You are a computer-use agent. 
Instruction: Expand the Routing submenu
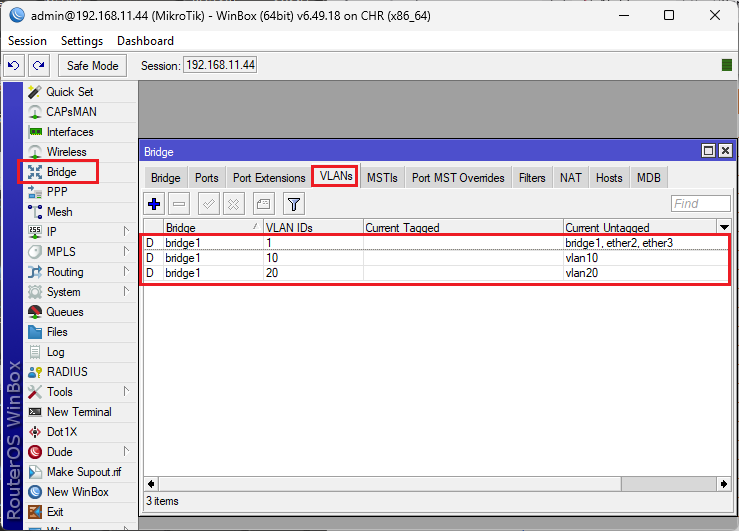click(65, 272)
